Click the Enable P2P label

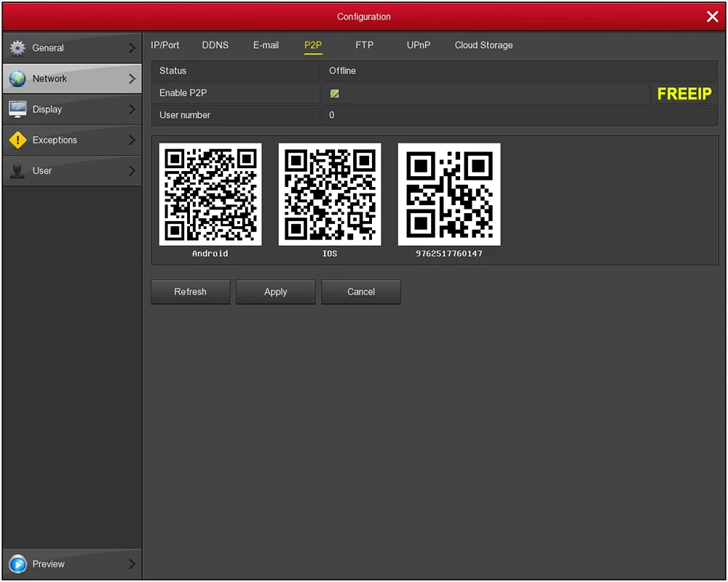click(183, 93)
